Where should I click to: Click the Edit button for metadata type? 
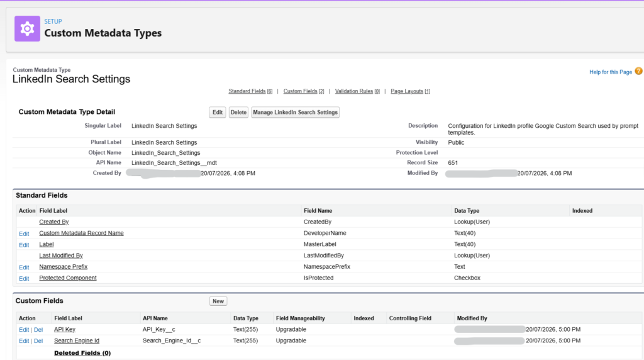tap(217, 112)
